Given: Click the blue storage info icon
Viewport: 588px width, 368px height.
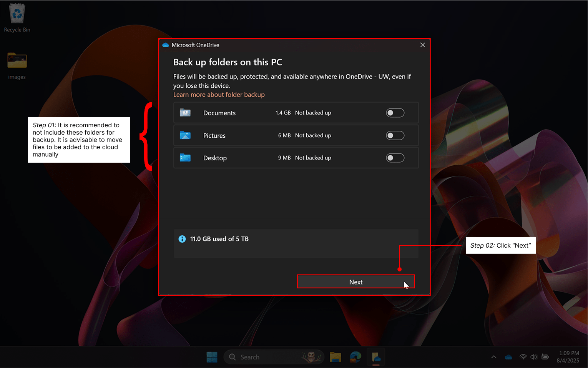Looking at the screenshot, I should [x=182, y=239].
